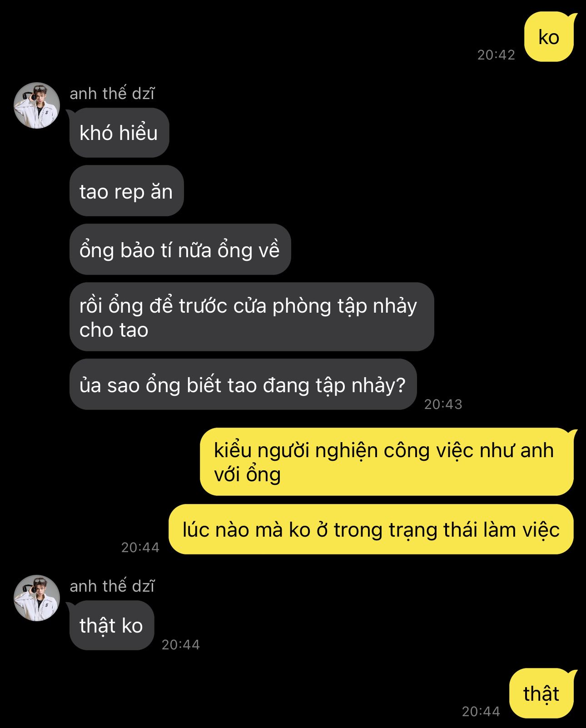Tap the 'khó hiểu' message bubble

pyautogui.click(x=119, y=133)
